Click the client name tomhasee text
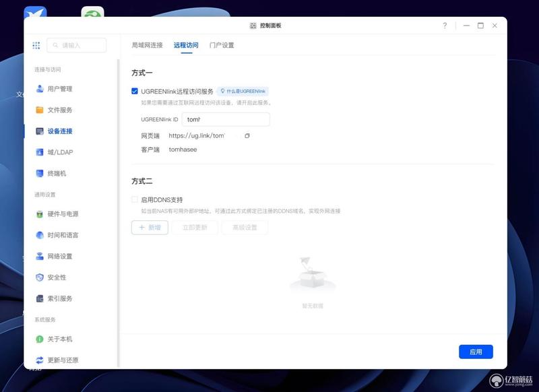The width and height of the screenshot is (539, 392). pos(183,150)
